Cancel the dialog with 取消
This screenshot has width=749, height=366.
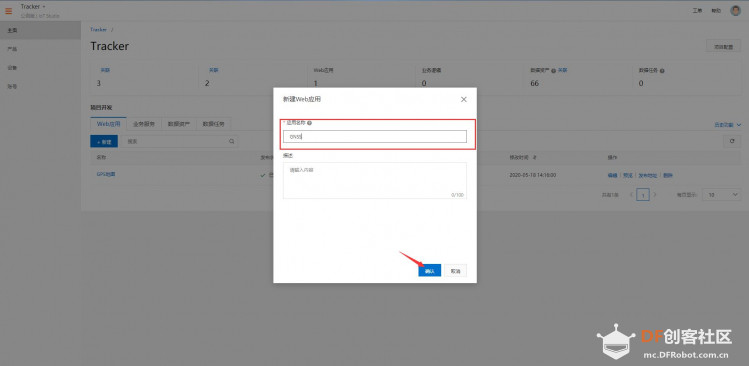click(x=455, y=270)
